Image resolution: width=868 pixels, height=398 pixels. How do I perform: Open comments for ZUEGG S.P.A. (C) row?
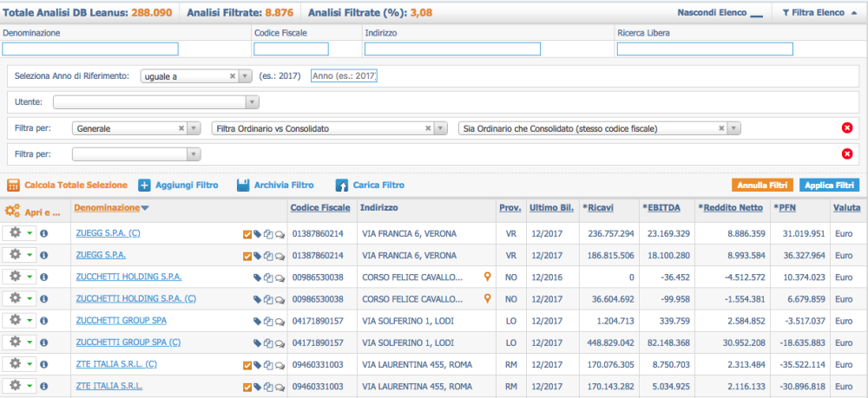279,234
